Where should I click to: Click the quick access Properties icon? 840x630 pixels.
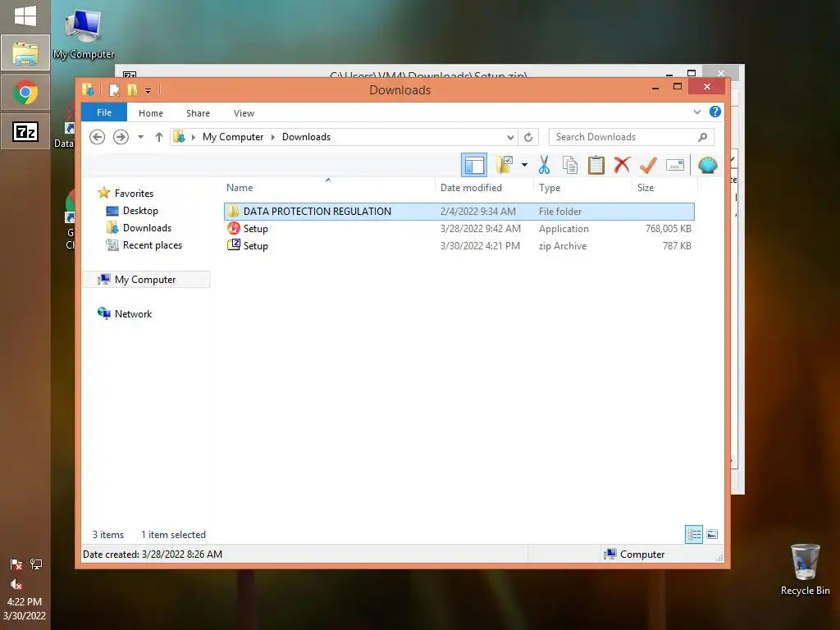(114, 90)
